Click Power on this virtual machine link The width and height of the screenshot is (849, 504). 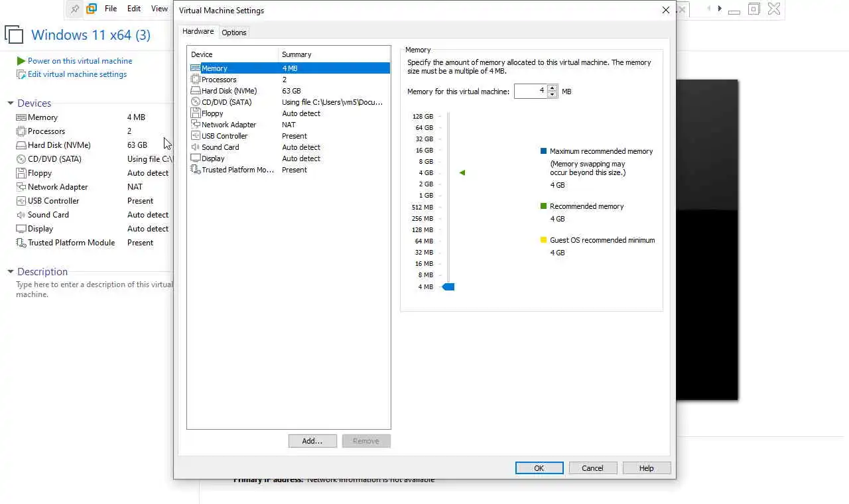(x=80, y=61)
